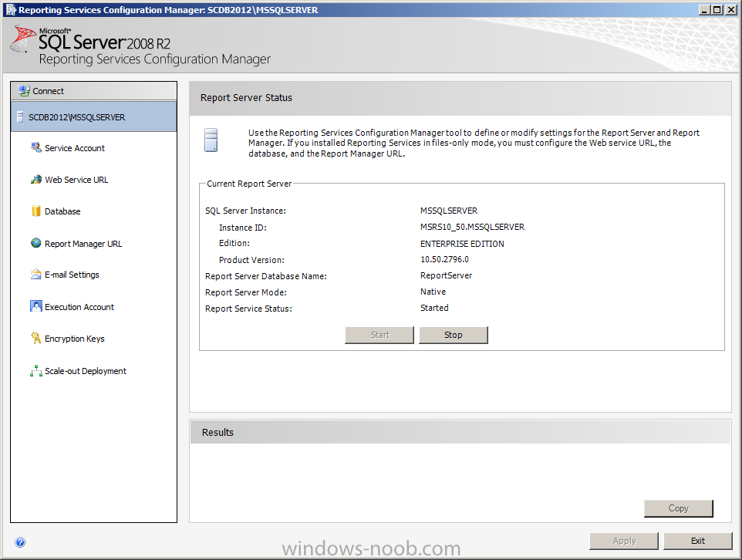Click the ENTERPRISE EDITION value

[x=462, y=244]
